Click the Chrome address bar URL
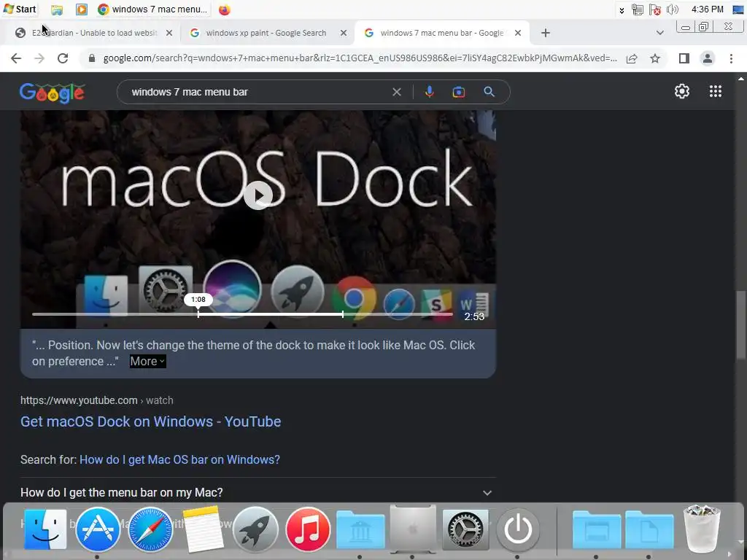Image resolution: width=747 pixels, height=560 pixels. (x=360, y=58)
